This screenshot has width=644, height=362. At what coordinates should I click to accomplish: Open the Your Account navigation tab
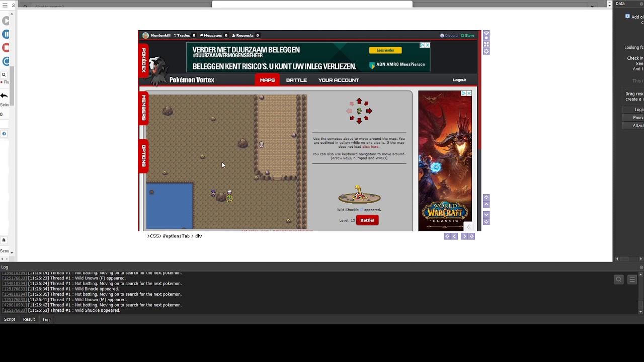[x=339, y=80]
